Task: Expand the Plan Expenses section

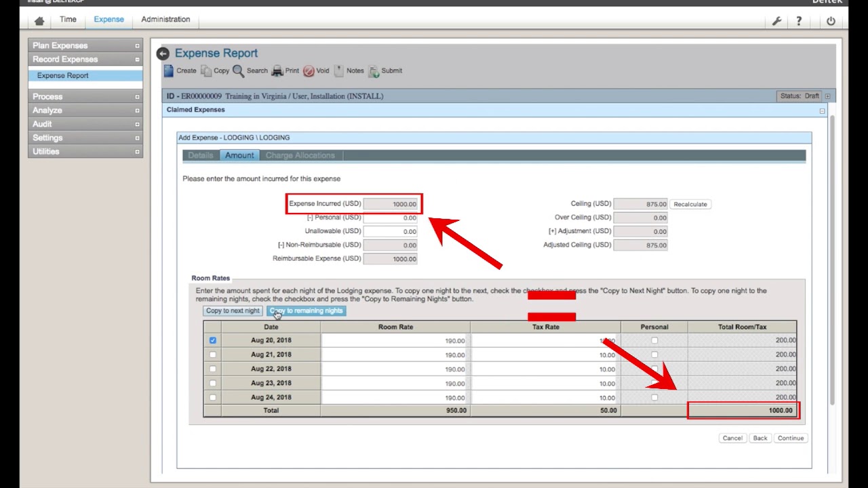Action: pos(137,46)
